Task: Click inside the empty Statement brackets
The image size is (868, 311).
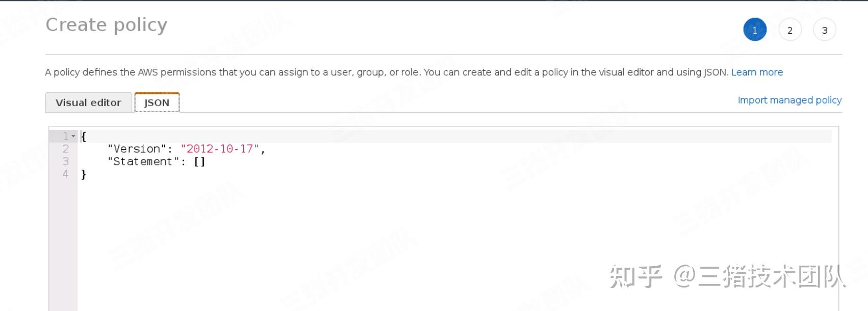Action: [x=199, y=162]
